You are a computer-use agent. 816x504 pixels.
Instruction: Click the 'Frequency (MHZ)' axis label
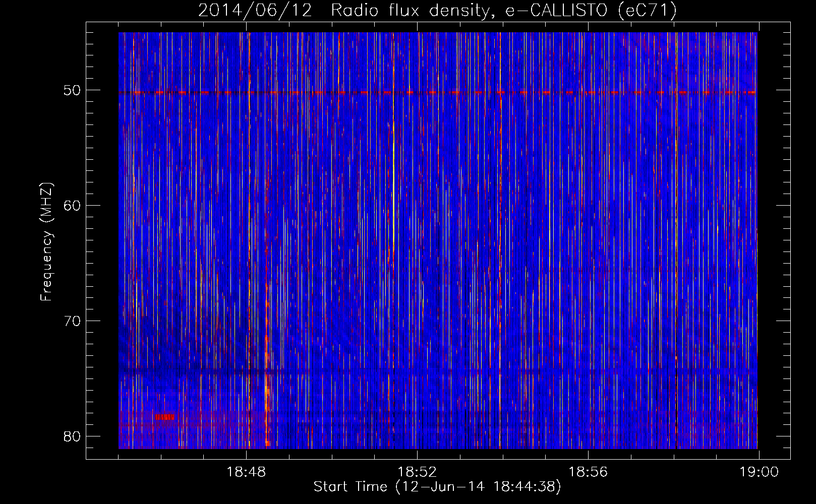pos(46,242)
